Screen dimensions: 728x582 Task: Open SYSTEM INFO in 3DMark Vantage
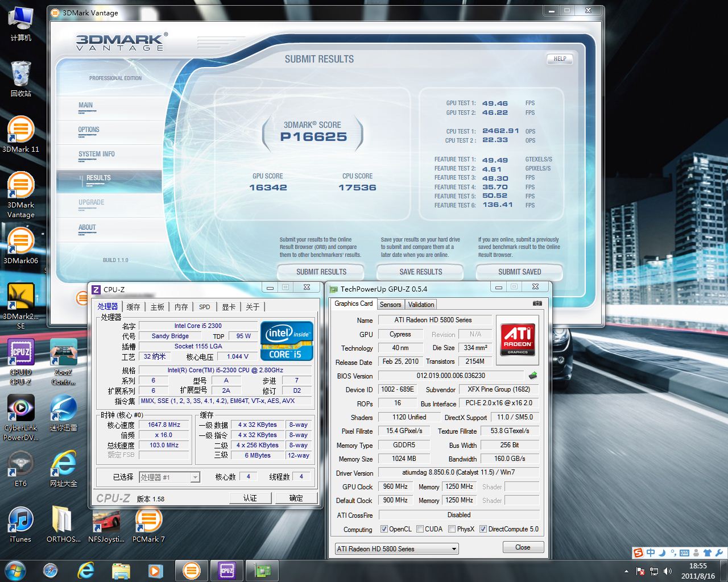[x=96, y=154]
